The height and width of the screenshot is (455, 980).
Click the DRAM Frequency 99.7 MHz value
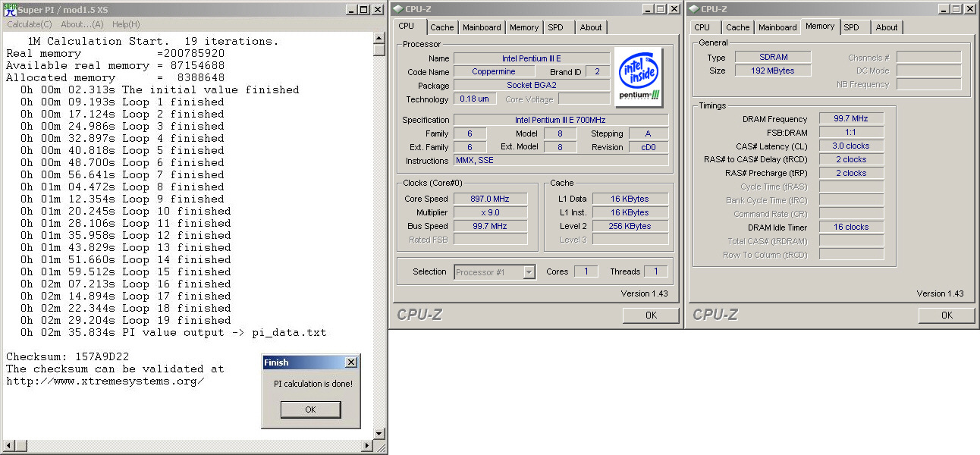(852, 119)
